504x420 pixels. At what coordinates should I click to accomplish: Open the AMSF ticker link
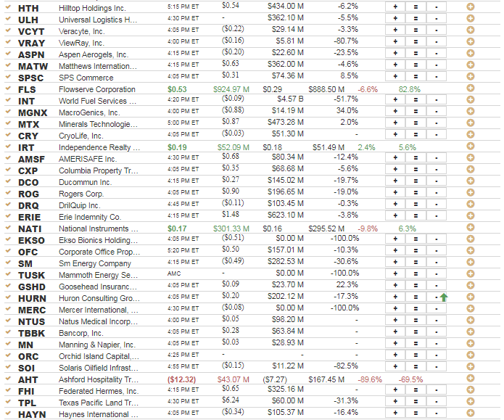click(x=31, y=159)
